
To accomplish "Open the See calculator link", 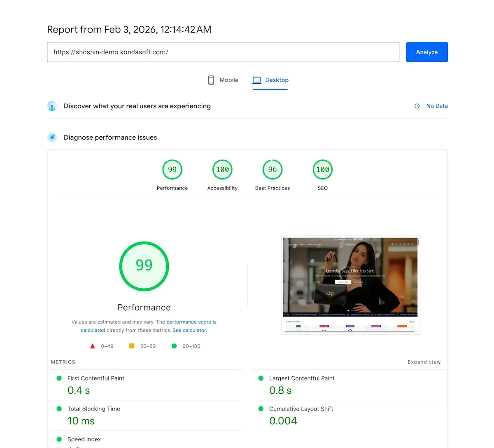I will (x=189, y=330).
